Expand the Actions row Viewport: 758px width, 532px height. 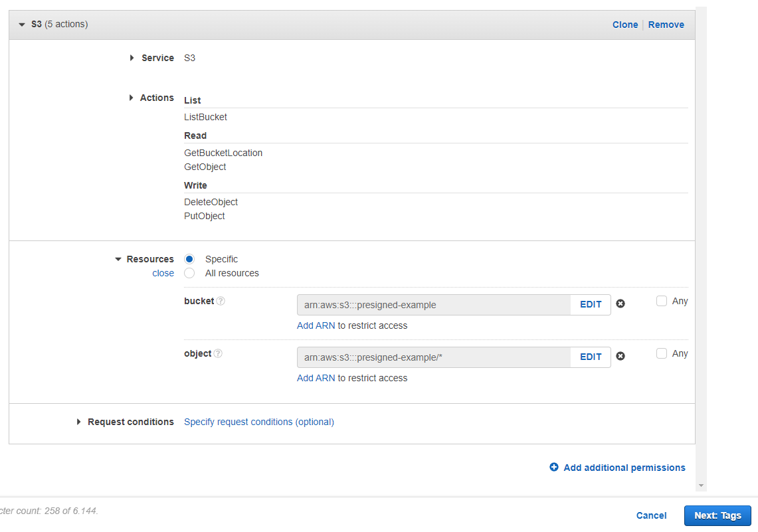coord(131,98)
